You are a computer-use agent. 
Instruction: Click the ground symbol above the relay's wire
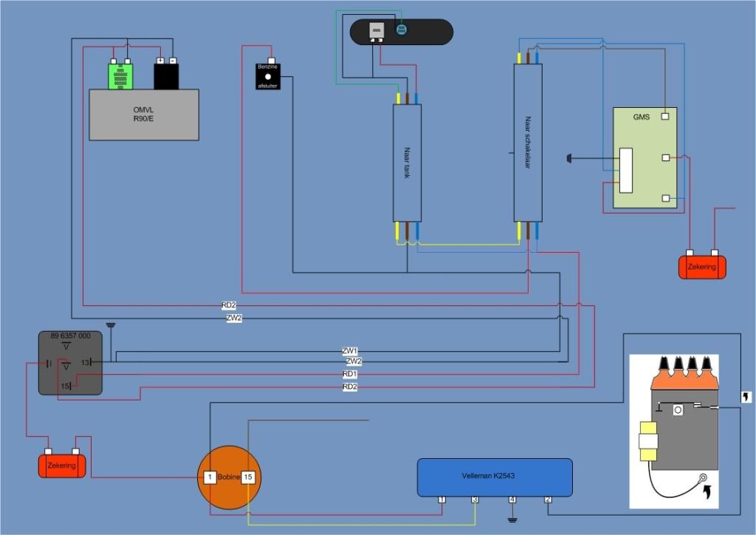pyautogui.click(x=111, y=326)
